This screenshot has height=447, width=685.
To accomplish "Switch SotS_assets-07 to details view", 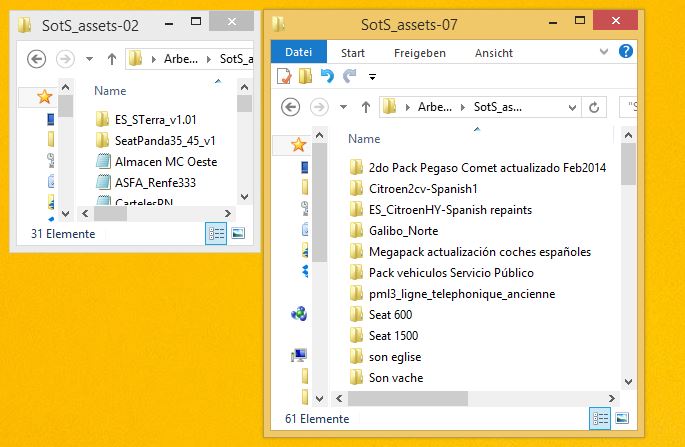I will coord(599,420).
